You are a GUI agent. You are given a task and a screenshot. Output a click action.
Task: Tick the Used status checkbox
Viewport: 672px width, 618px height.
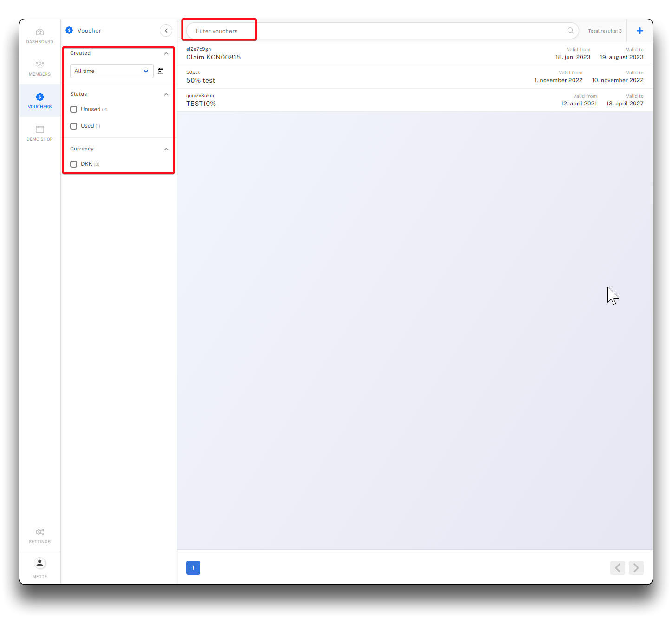[x=74, y=126]
